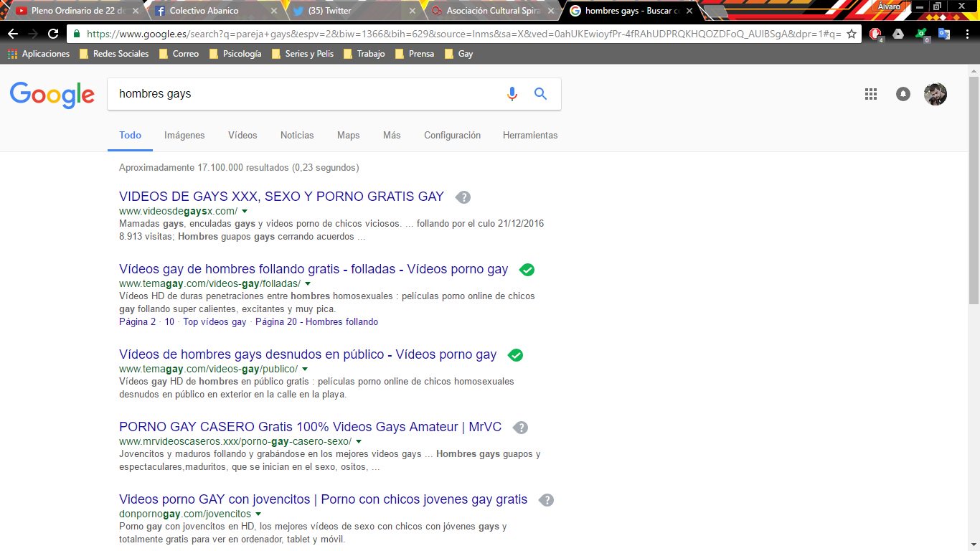Click green check badge on temagay.com folladas result

pyautogui.click(x=527, y=270)
